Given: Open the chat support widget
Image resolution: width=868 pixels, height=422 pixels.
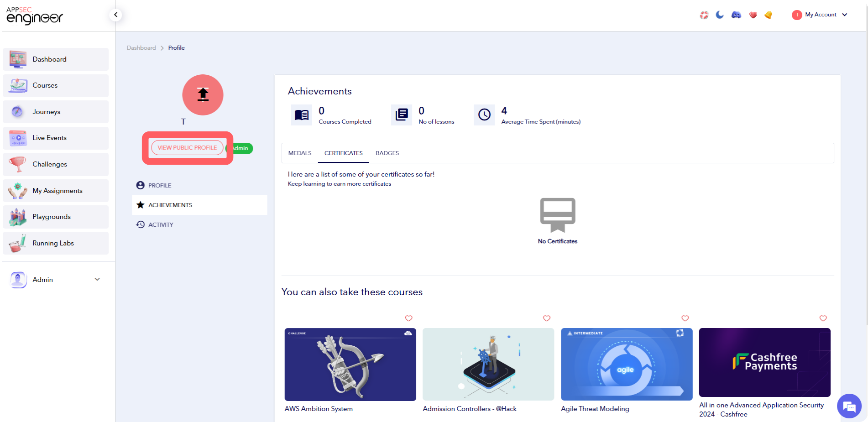Looking at the screenshot, I should [x=849, y=406].
